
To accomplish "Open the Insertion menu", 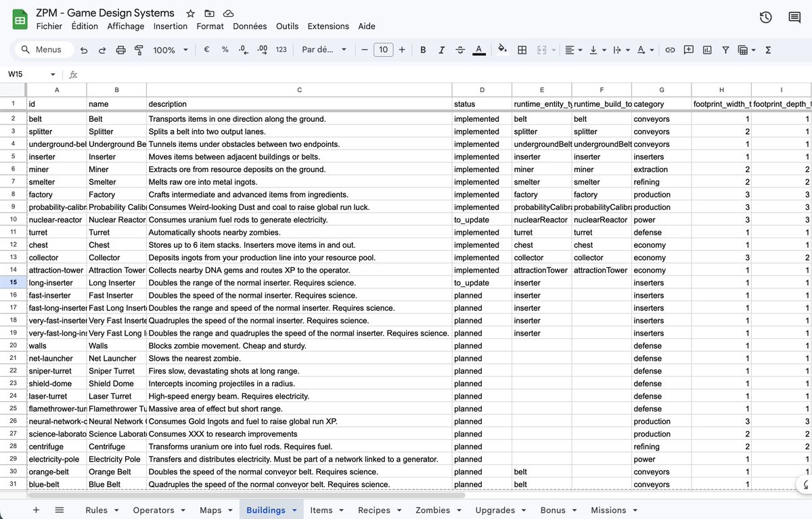I will (171, 26).
